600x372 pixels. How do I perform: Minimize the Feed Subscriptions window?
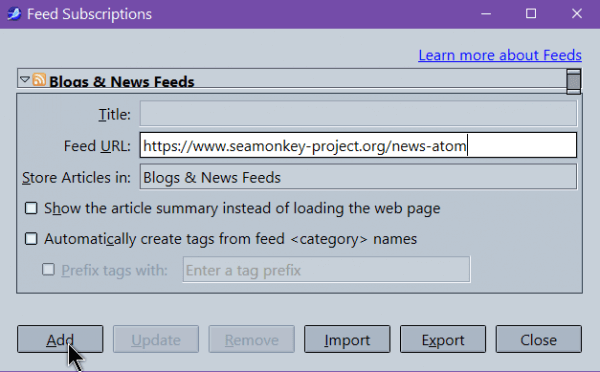(486, 14)
